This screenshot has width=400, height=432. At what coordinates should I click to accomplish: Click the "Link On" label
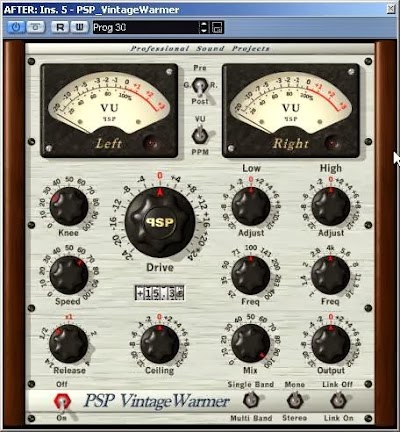[338, 418]
